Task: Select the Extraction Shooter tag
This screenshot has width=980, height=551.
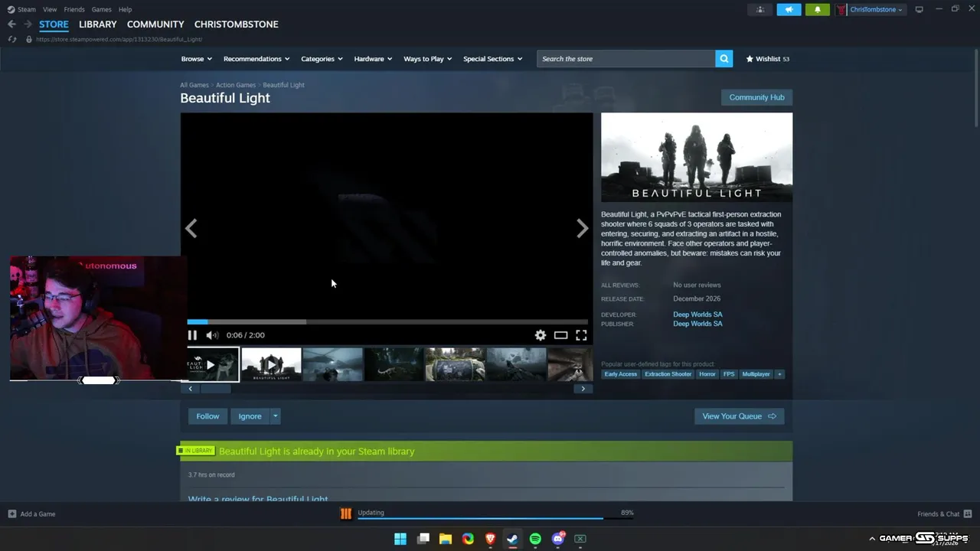Action: 668,374
